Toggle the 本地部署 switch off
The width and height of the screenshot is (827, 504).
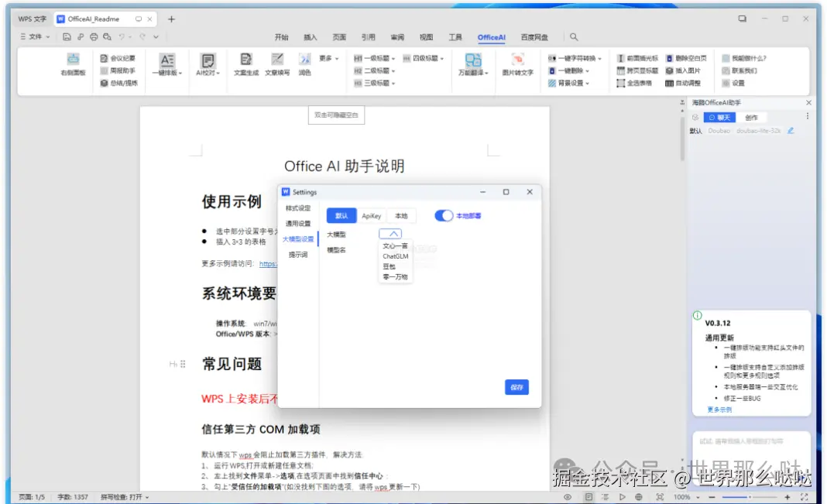tap(444, 216)
